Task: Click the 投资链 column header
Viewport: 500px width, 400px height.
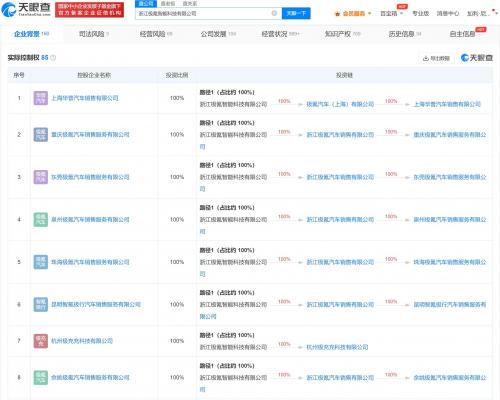Action: [344, 75]
